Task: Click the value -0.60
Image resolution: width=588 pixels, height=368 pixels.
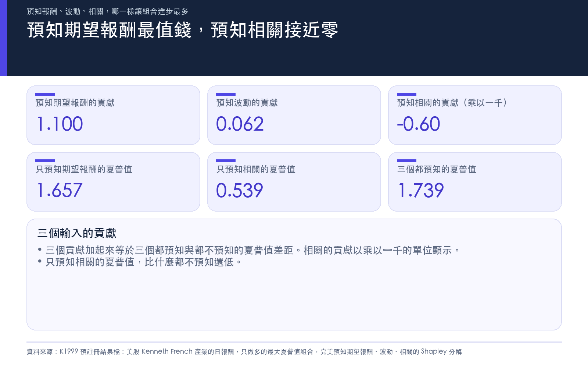Action: [x=419, y=124]
